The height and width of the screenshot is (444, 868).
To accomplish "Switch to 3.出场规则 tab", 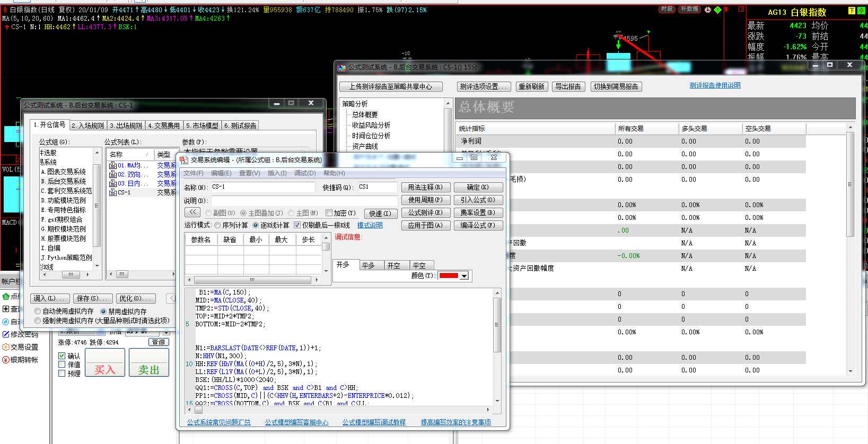I will [x=126, y=126].
